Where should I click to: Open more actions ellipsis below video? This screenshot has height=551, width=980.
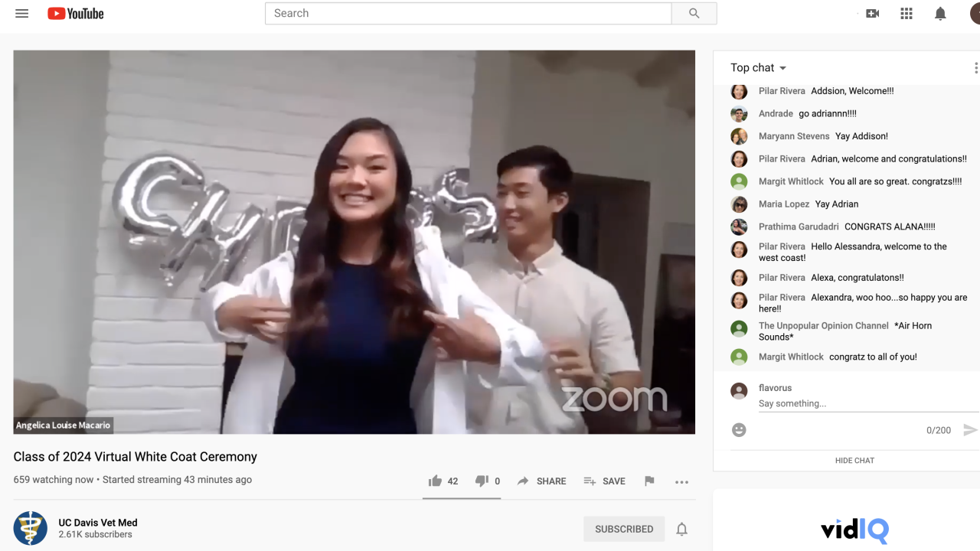(x=681, y=481)
